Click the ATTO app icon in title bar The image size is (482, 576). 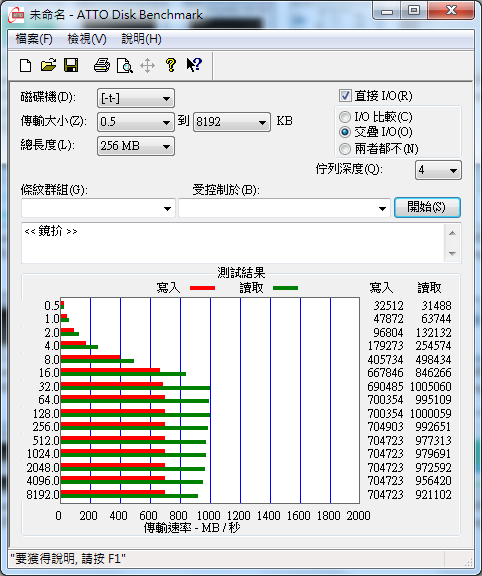point(16,15)
